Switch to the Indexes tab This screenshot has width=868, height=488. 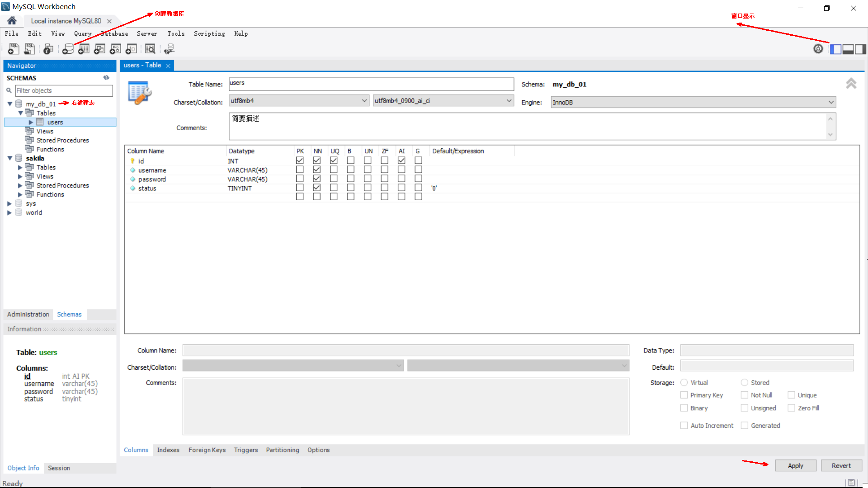click(168, 450)
